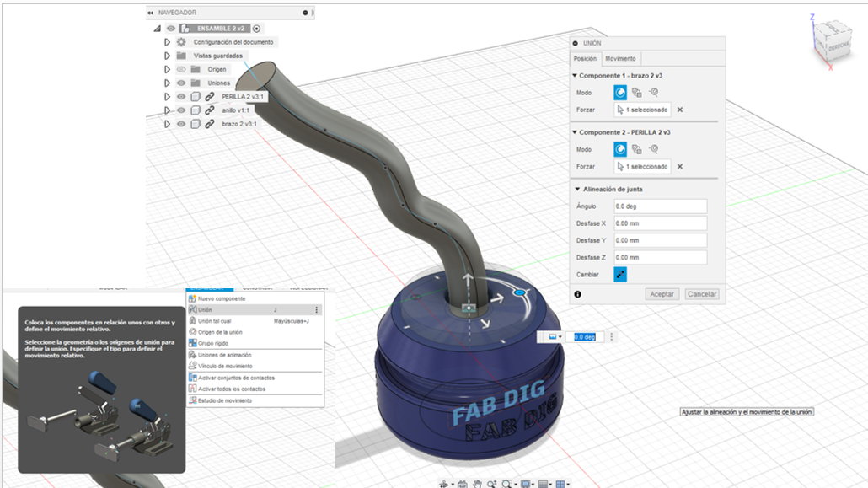This screenshot has width=868, height=488.
Task: Choose Origen de la unión menu entry
Action: click(255, 332)
